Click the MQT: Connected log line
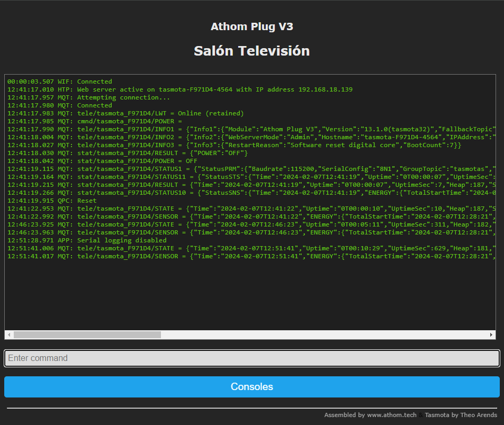504x425 pixels. (60, 105)
